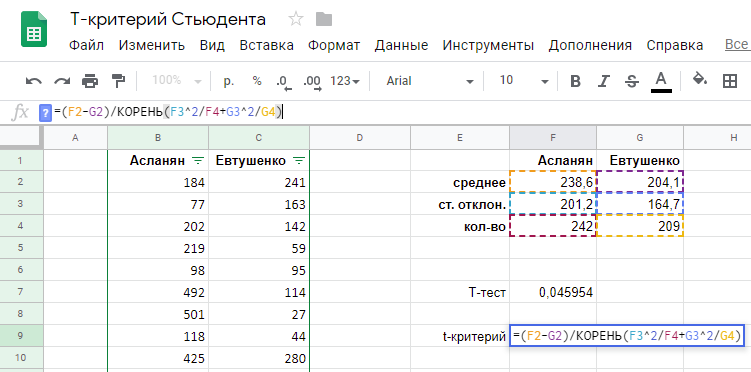Star the document Т-критерий Стьюдента
This screenshot has height=372, width=751.
click(x=296, y=19)
